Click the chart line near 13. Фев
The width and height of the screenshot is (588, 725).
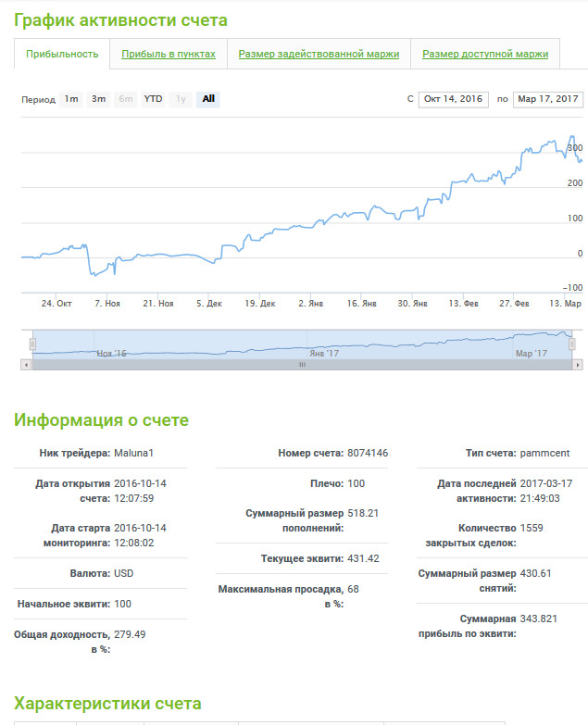tap(463, 181)
